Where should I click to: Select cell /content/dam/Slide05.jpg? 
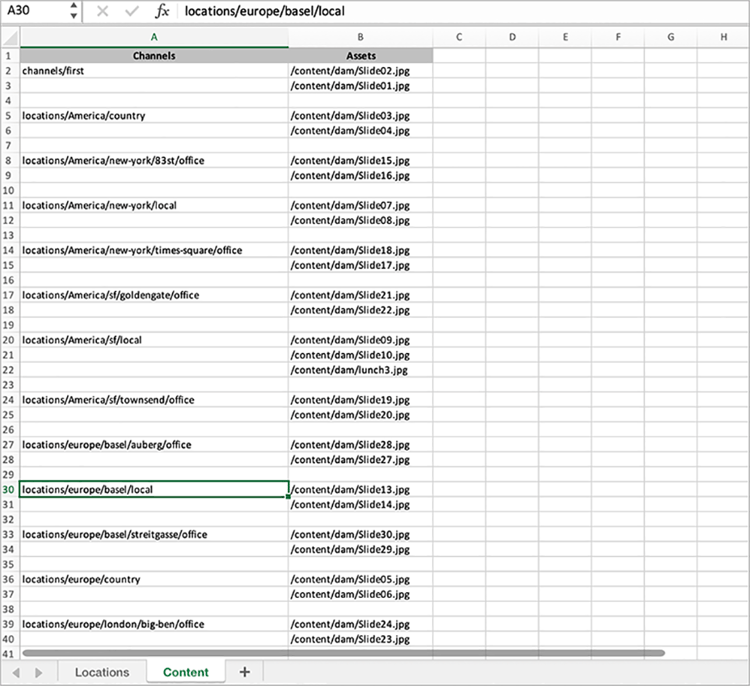pyautogui.click(x=361, y=579)
